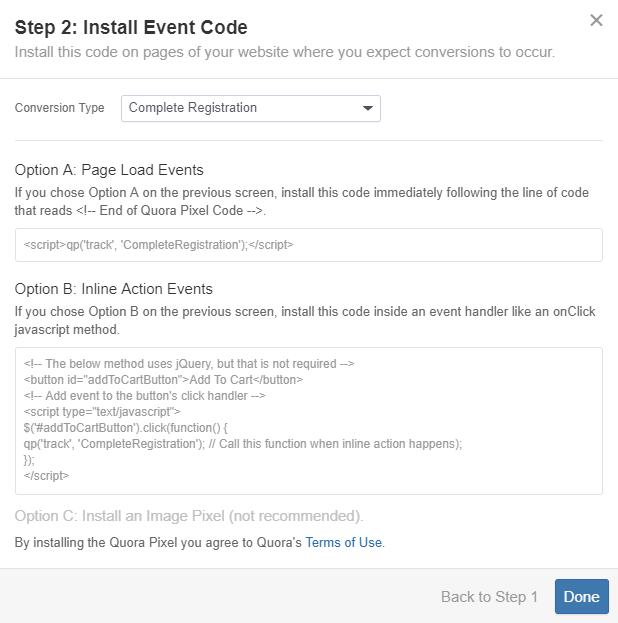Go back to Step 1
The height and width of the screenshot is (623, 618).
[489, 597]
